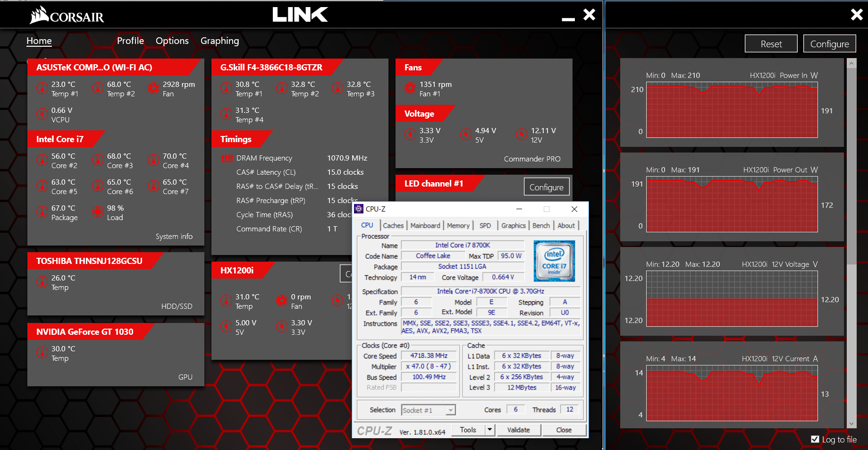This screenshot has width=868, height=450.
Task: Select the SPD tab in CPU-Z
Action: click(485, 226)
